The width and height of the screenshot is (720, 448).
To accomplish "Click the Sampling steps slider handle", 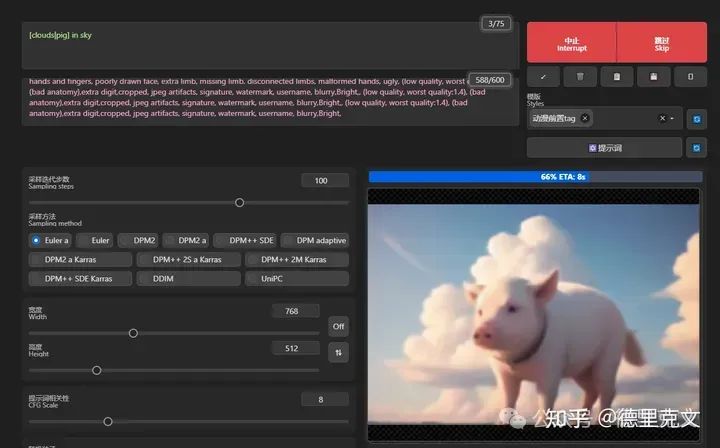I will pos(239,202).
